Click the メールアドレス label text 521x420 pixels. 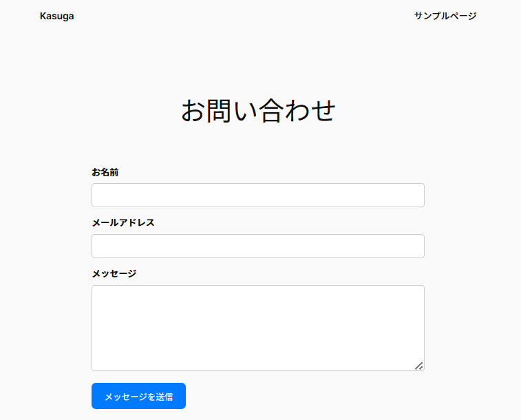(x=123, y=223)
